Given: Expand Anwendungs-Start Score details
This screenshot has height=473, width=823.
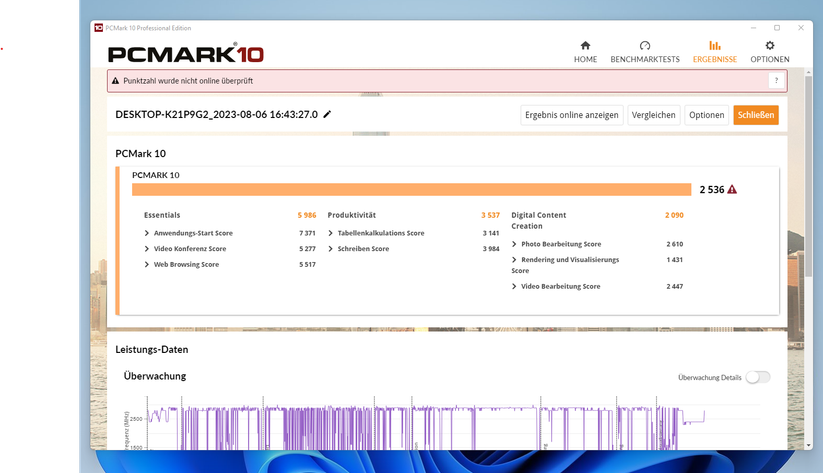Looking at the screenshot, I should 147,233.
